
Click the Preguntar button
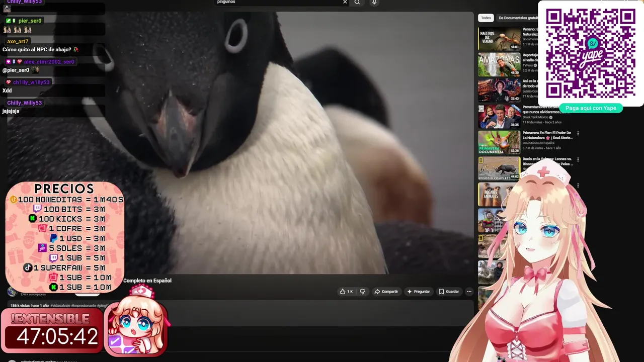click(419, 292)
